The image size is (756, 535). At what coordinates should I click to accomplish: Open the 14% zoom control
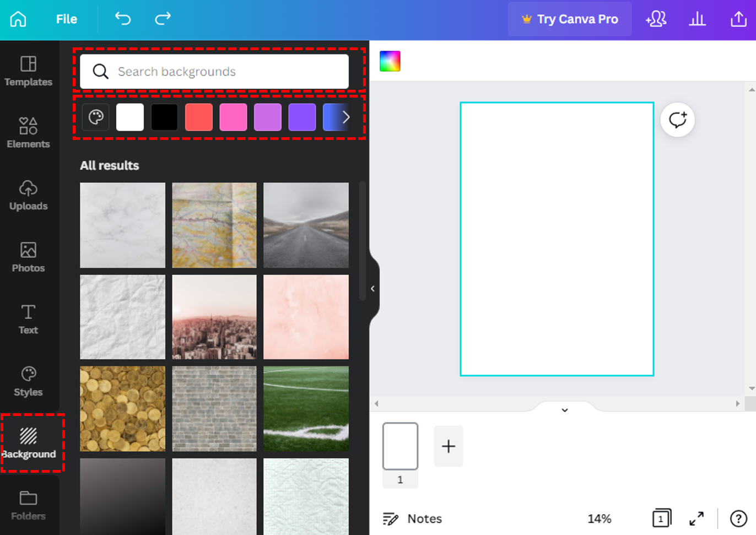[x=600, y=518]
